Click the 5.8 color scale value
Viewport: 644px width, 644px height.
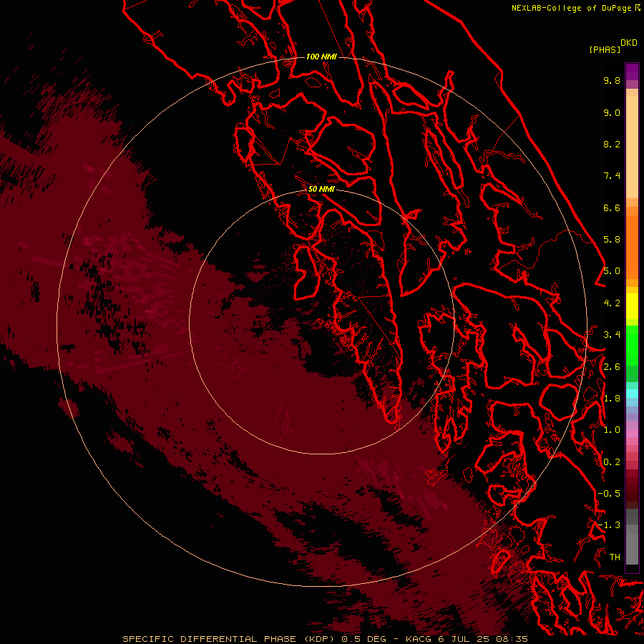(612, 240)
